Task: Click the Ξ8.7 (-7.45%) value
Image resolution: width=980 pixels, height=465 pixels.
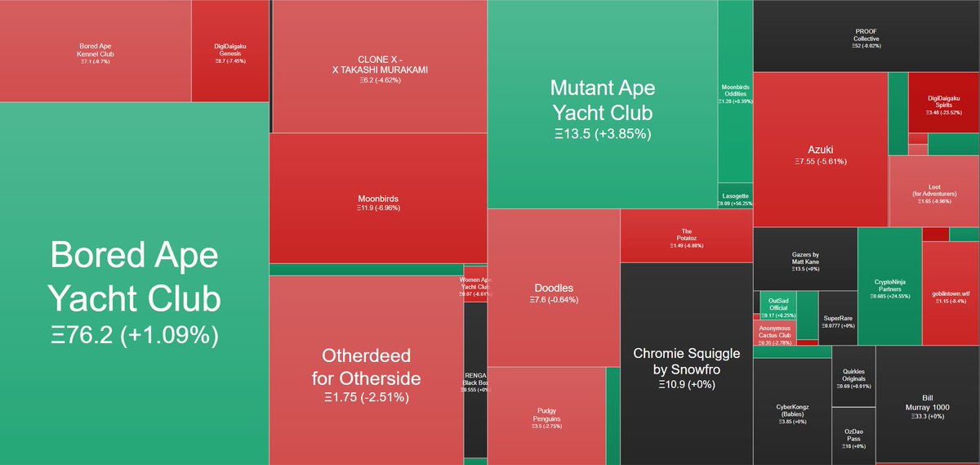Action: click(x=230, y=60)
